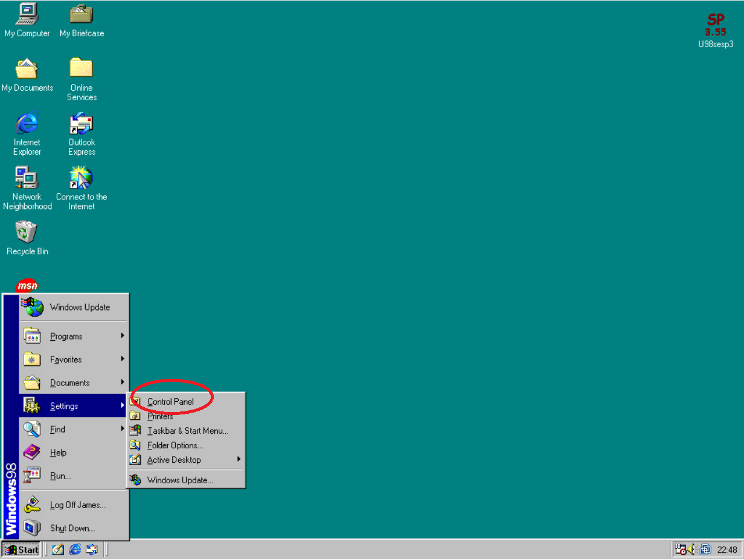Viewport: 744px width, 560px height.
Task: Open the volume speaker icon in system tray
Action: click(691, 550)
